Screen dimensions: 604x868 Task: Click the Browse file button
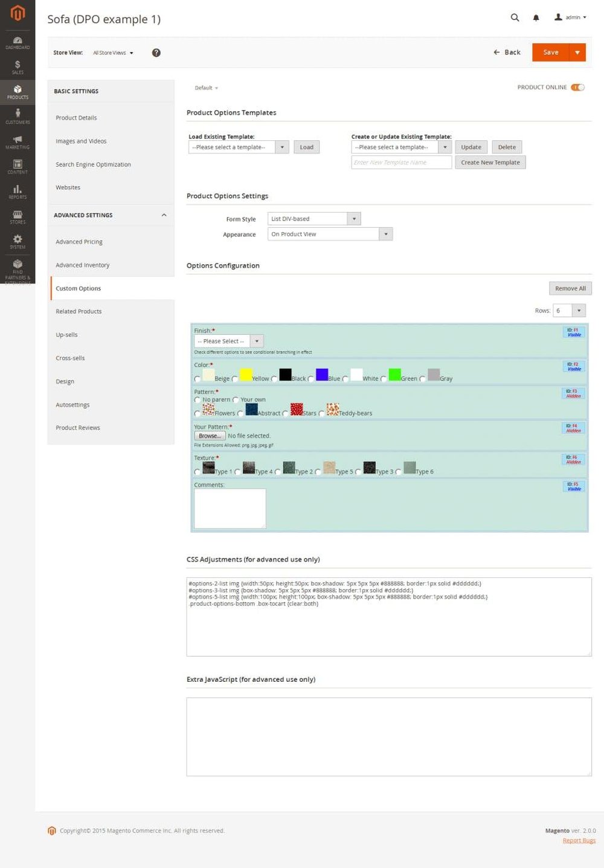(x=210, y=436)
